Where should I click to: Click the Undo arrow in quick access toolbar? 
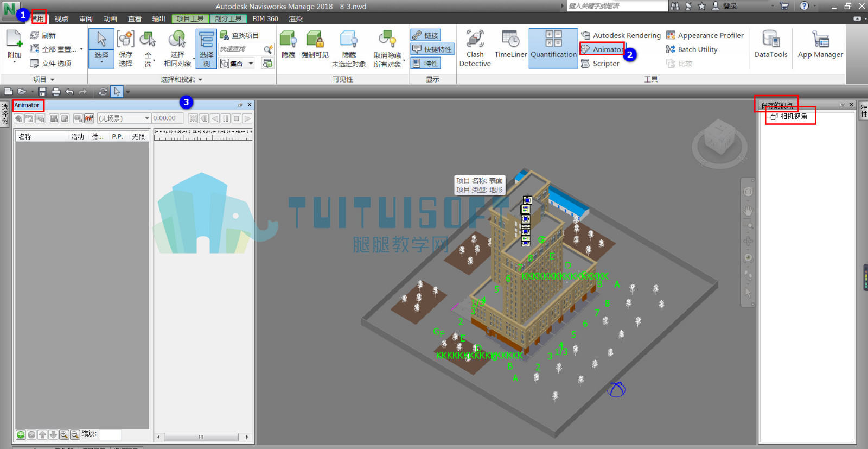pos(69,92)
